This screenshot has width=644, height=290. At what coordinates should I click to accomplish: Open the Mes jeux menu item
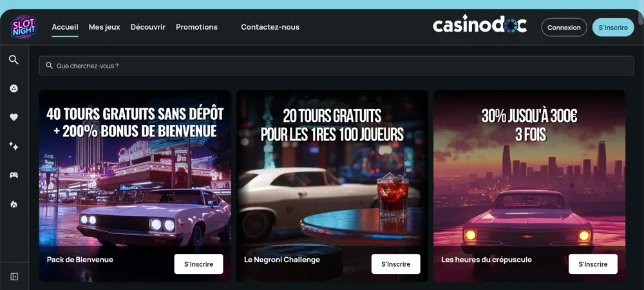tap(104, 27)
